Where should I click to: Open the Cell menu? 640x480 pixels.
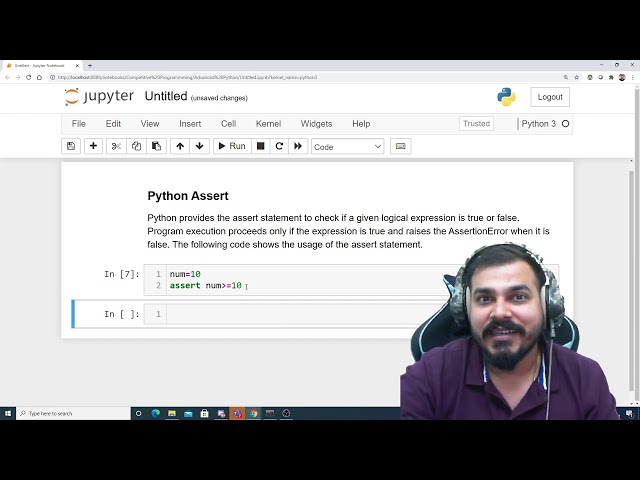coord(229,124)
